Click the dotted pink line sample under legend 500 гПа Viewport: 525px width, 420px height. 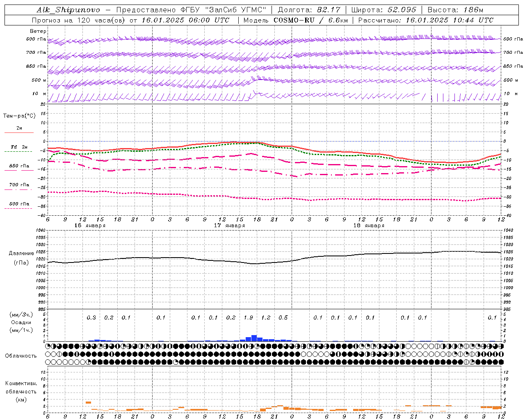pyautogui.click(x=18, y=208)
